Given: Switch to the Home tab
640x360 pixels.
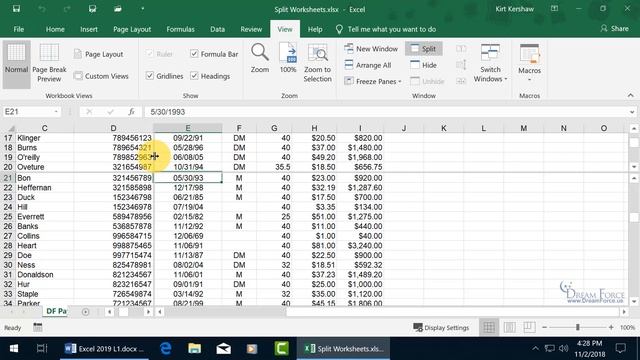Looking at the screenshot, I should 55,29.
